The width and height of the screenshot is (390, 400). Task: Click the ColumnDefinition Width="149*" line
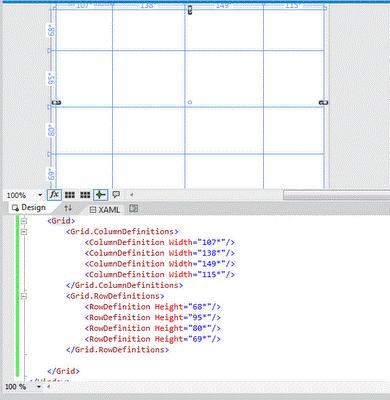(160, 264)
